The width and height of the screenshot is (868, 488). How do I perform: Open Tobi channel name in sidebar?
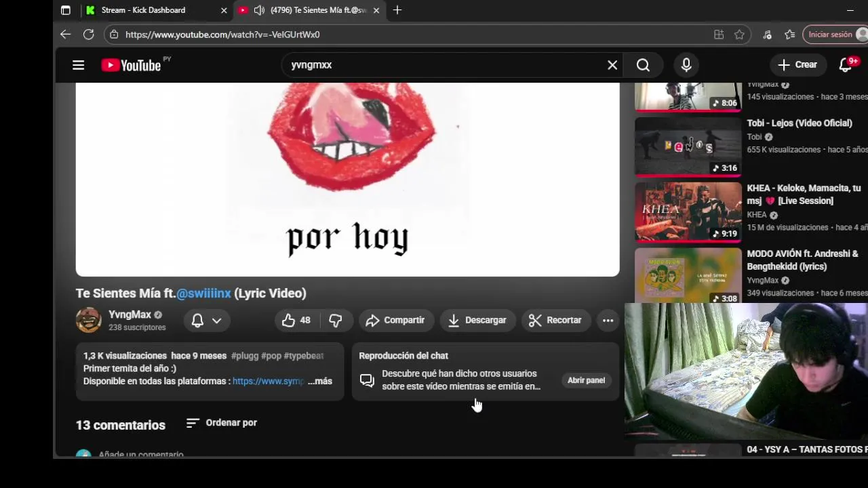coord(754,137)
